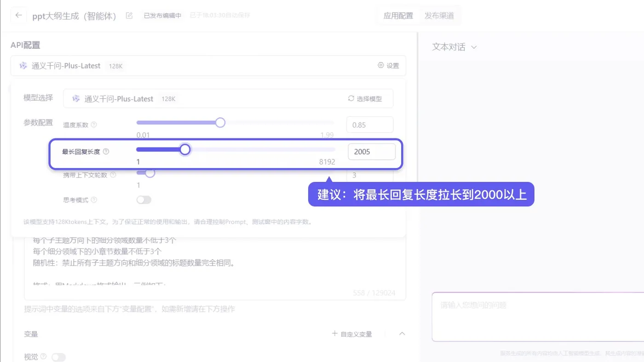Open the 模型选择 combo box
The width and height of the screenshot is (644, 362).
(x=228, y=98)
